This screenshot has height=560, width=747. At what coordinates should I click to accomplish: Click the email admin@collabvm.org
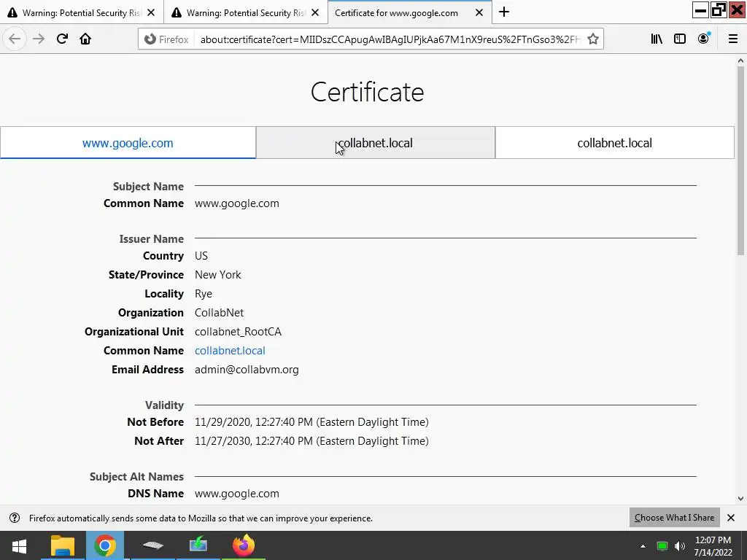tap(247, 370)
